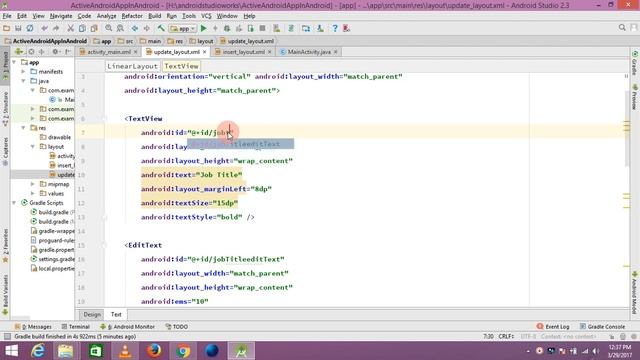Open Firefox from taskbar
The height and width of the screenshot is (360, 640).
154,351
